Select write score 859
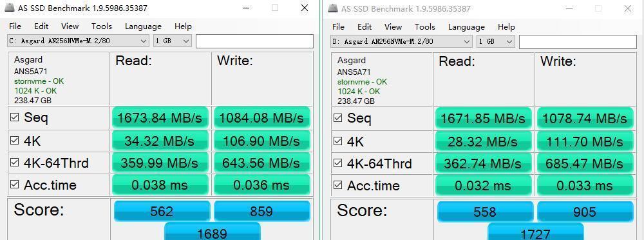The width and height of the screenshot is (644, 240). coord(261,211)
